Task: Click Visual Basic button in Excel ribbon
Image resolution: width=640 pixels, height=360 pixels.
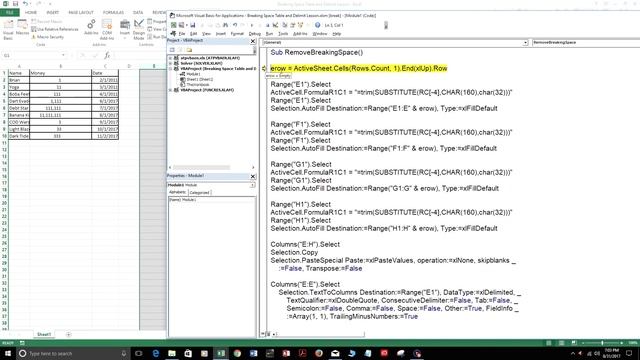Action: [8, 29]
